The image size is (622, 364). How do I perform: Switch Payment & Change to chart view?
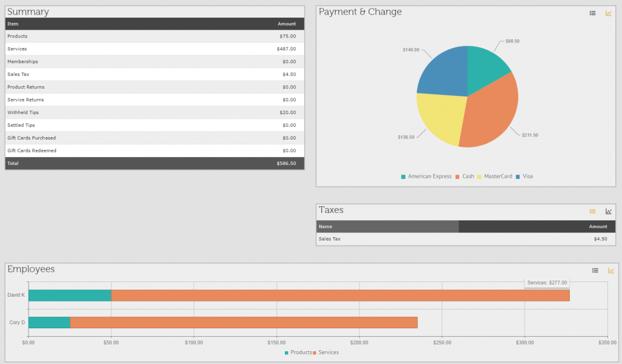pos(609,13)
